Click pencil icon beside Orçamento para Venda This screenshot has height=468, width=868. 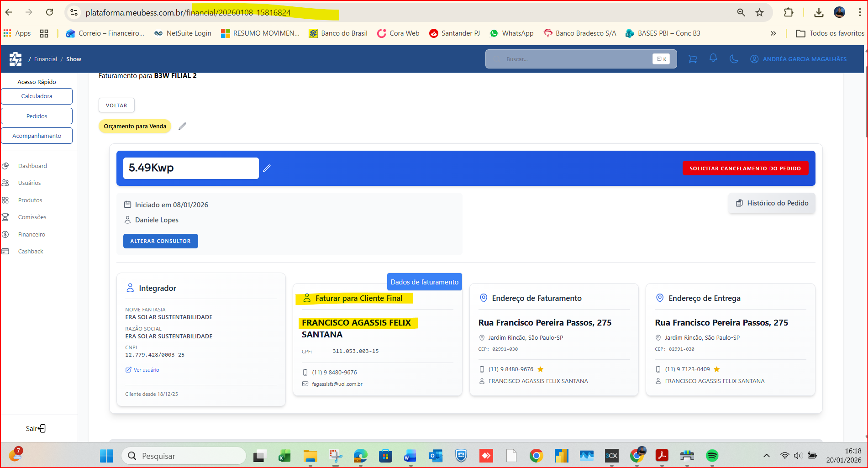coord(182,126)
